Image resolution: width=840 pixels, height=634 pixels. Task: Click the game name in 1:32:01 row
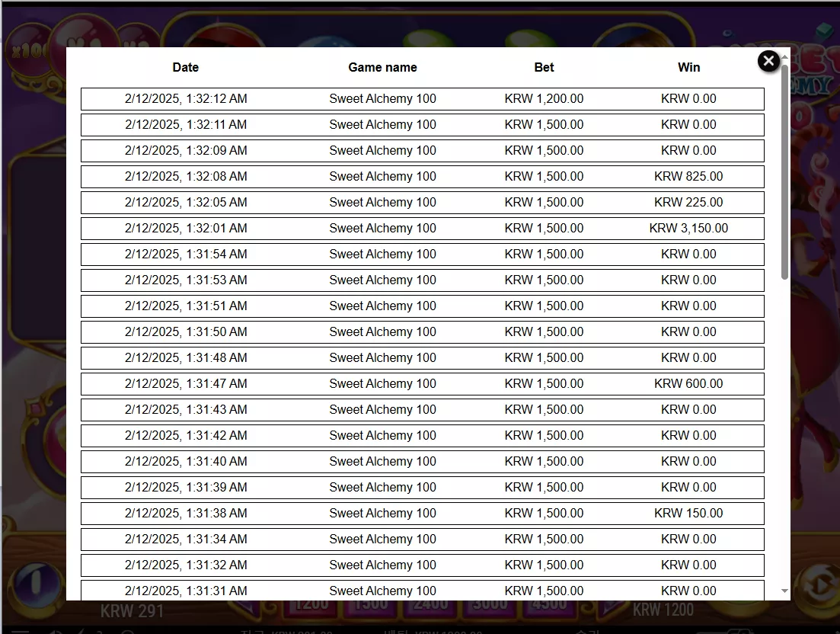[382, 229]
